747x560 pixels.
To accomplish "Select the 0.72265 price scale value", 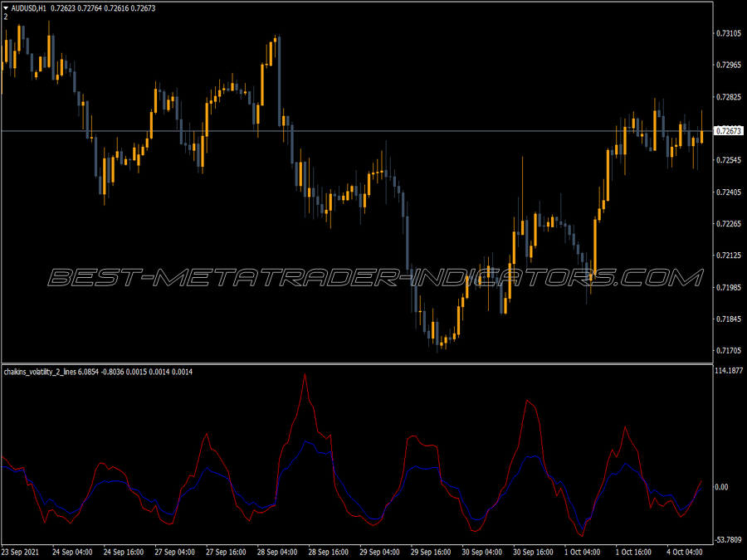I will pyautogui.click(x=729, y=223).
